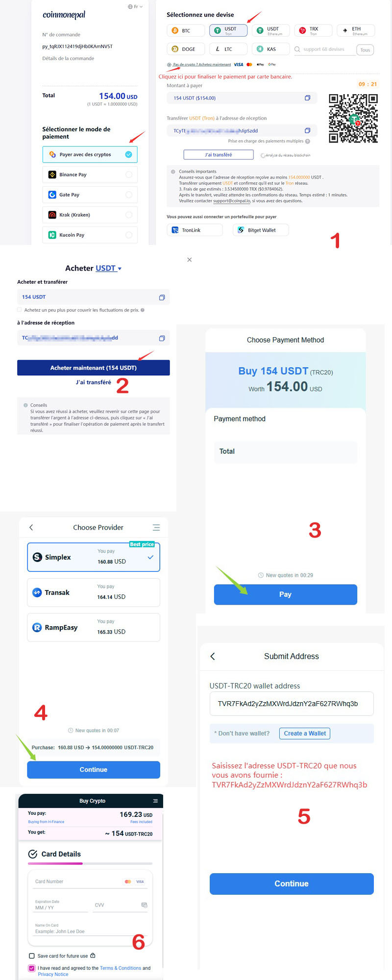Select the BTC currency option
392x980 pixels.
(x=185, y=30)
